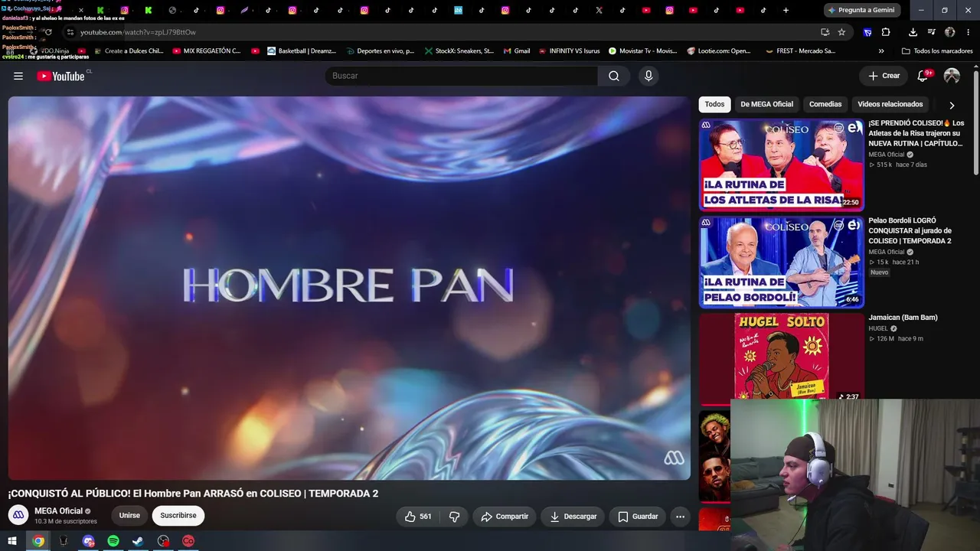This screenshot has width=980, height=551.
Task: Open the Movistar Tv bookmark
Action: click(643, 51)
